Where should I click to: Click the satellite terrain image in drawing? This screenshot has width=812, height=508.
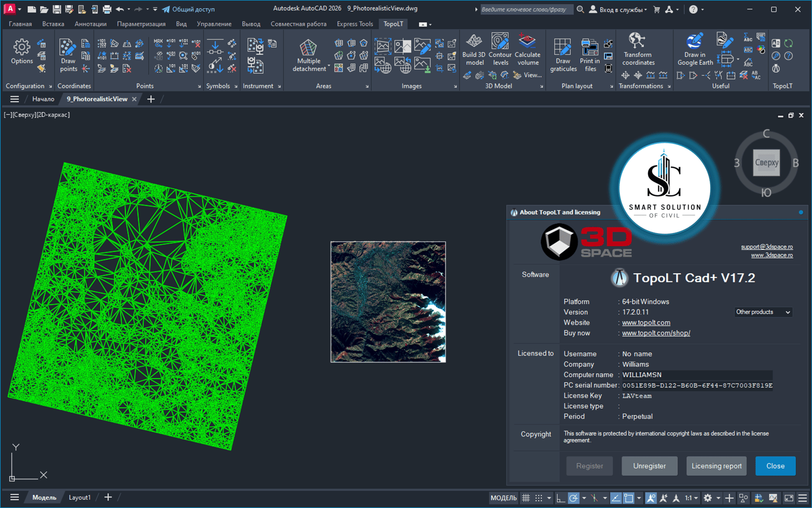(388, 302)
